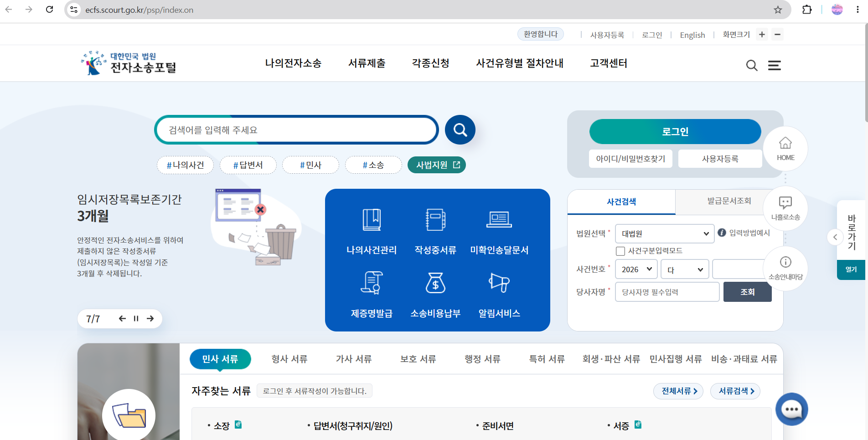Click the document icon next to 소장
This screenshot has width=868, height=440.
point(238,424)
